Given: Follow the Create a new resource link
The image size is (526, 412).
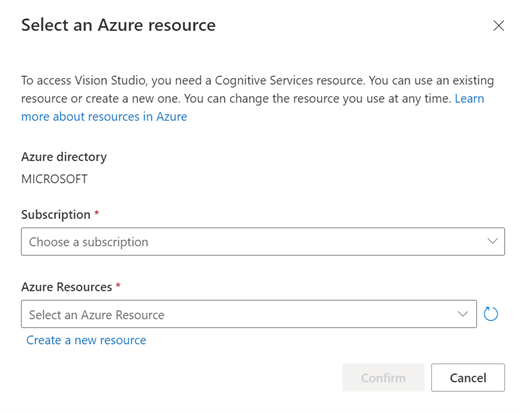Looking at the screenshot, I should point(86,340).
